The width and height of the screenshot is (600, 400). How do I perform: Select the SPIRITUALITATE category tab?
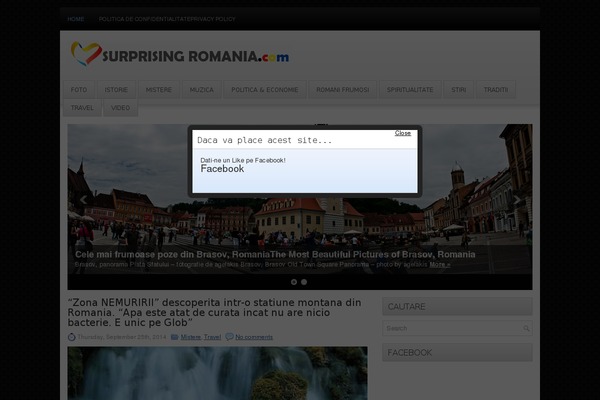click(x=410, y=90)
